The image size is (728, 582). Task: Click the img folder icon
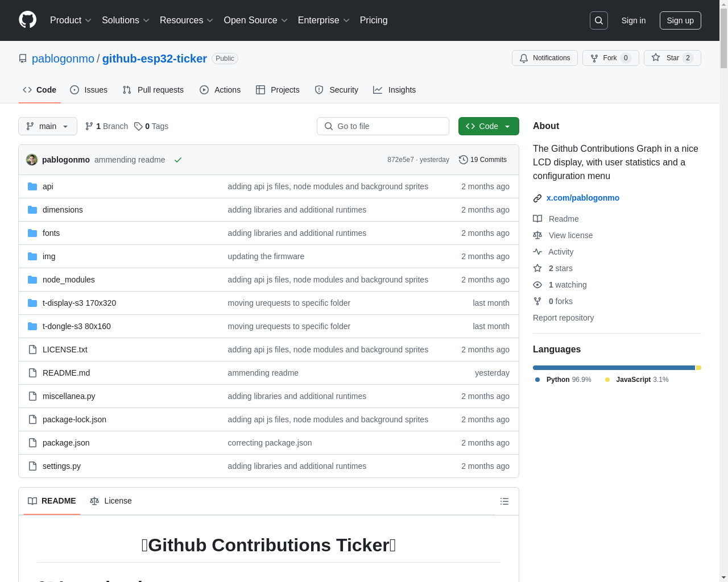coord(32,256)
